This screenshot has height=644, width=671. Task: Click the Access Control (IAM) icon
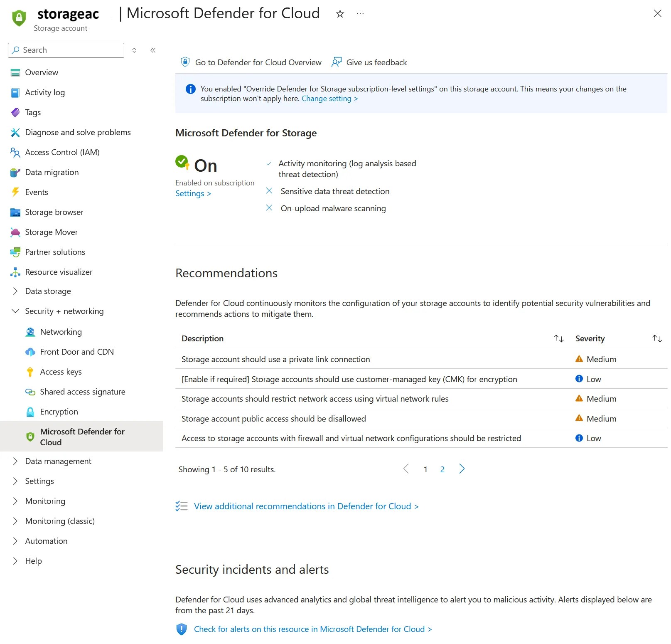pos(15,153)
